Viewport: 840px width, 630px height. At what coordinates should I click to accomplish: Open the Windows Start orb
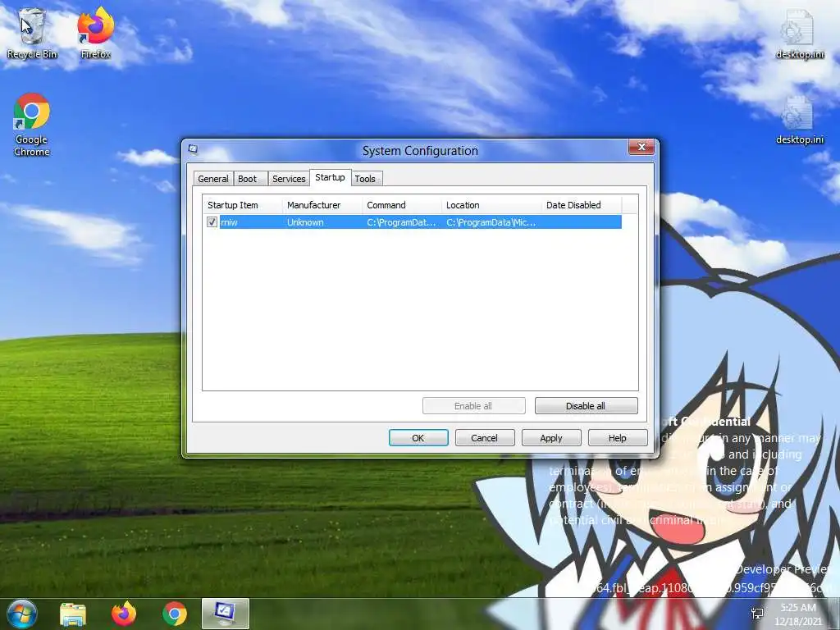pos(22,614)
